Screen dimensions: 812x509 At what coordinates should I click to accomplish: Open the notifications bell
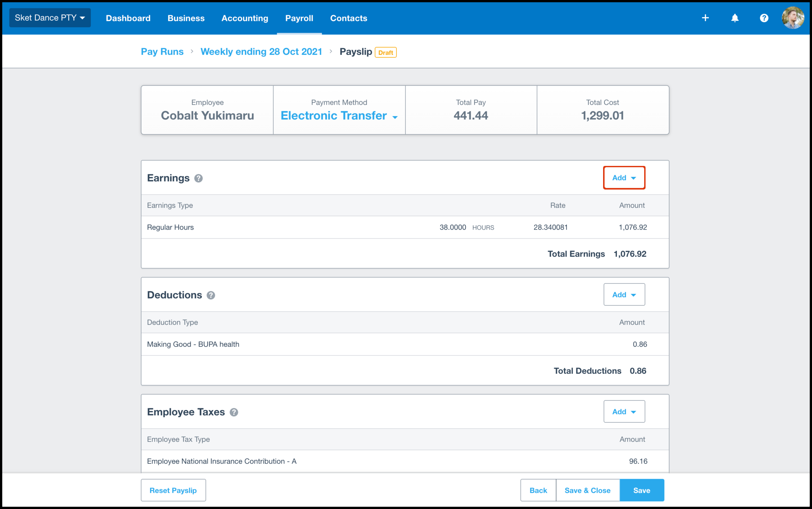[x=735, y=18]
